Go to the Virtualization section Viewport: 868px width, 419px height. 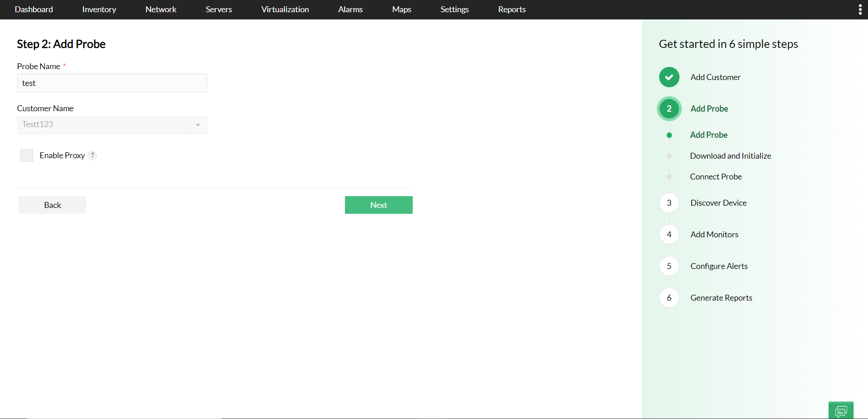tap(284, 9)
